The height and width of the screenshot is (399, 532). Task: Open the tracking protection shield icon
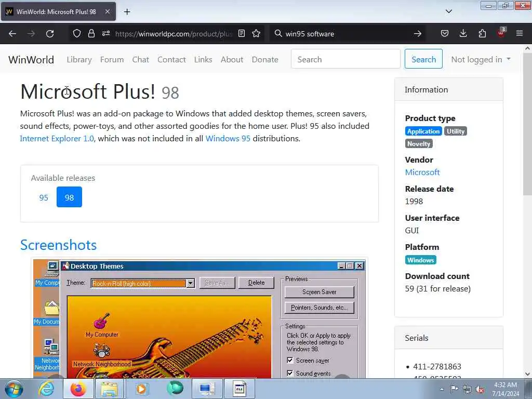pos(77,33)
